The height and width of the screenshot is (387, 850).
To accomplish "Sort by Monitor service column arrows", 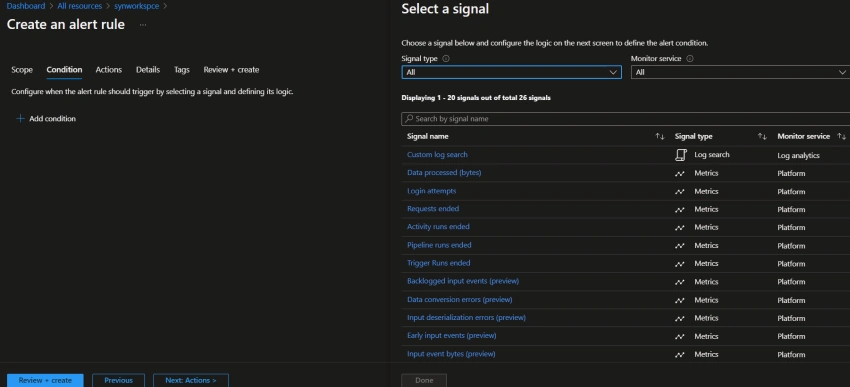I will click(841, 137).
